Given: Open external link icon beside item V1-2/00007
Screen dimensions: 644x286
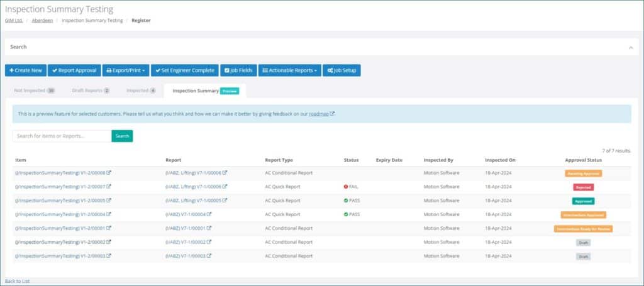Looking at the screenshot, I should [x=109, y=187].
